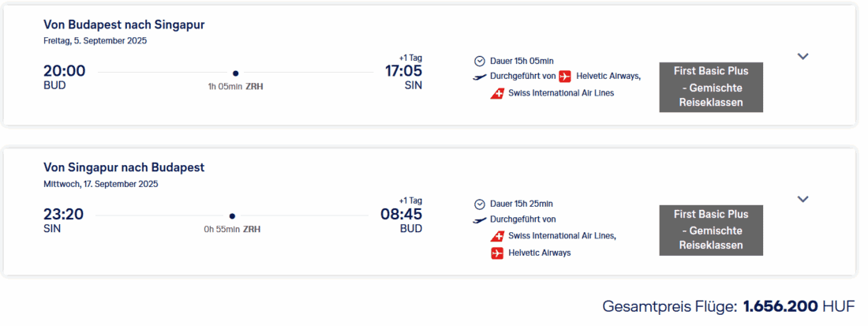The image size is (868, 326).
Task: Click Swiss logo in the return flight
Action: [x=497, y=236]
